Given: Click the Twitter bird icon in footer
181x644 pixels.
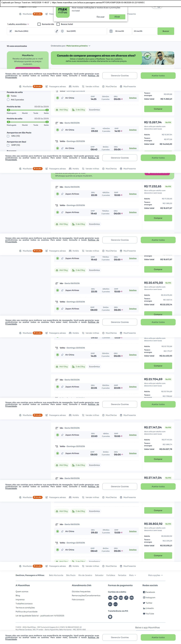Looking at the screenshot, I should tap(144, 603).
